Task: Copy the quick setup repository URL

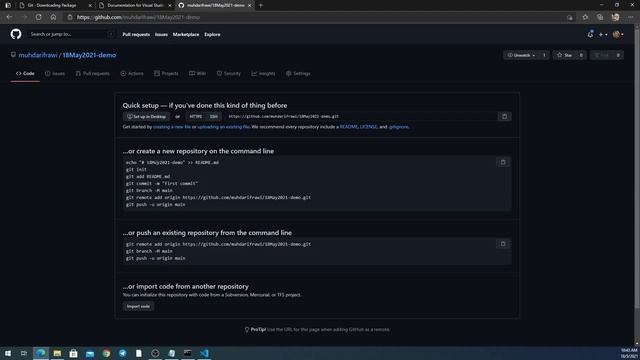Action: 504,116
